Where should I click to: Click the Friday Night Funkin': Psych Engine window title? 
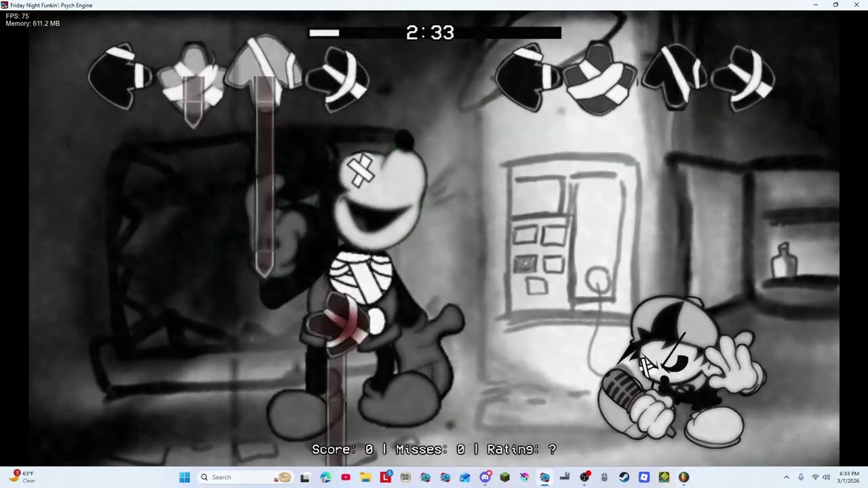coord(52,5)
